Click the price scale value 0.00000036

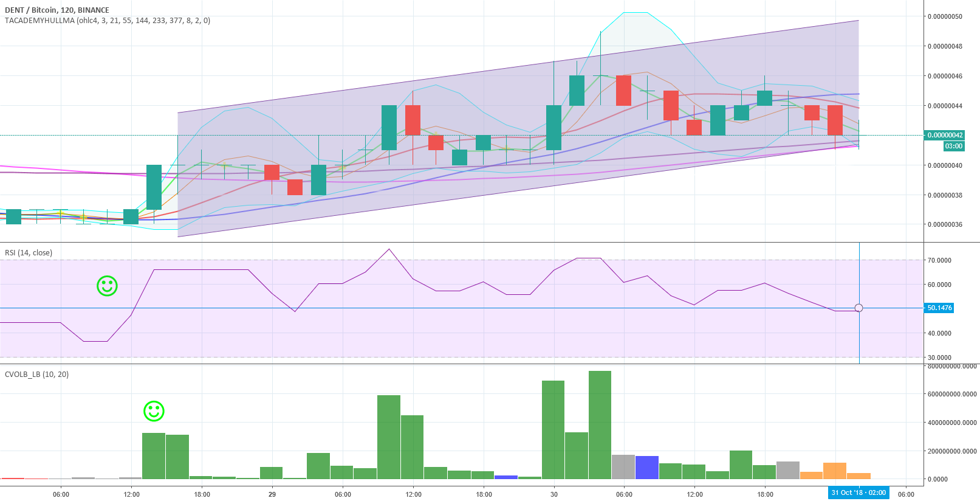click(945, 224)
